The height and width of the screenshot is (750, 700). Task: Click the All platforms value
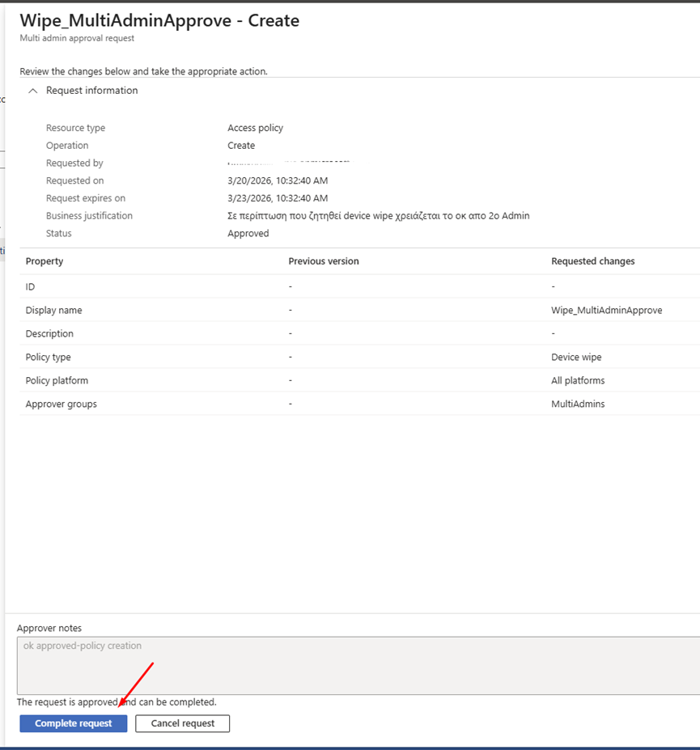(x=578, y=381)
